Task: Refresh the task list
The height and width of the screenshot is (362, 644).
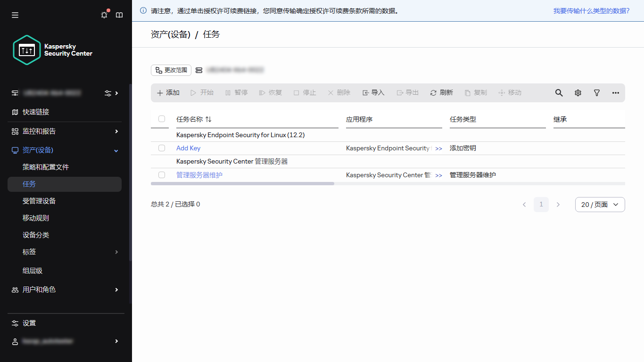Action: coord(441,92)
